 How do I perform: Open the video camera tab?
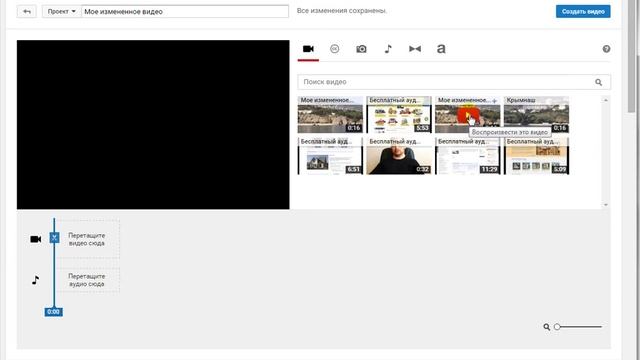[308, 49]
